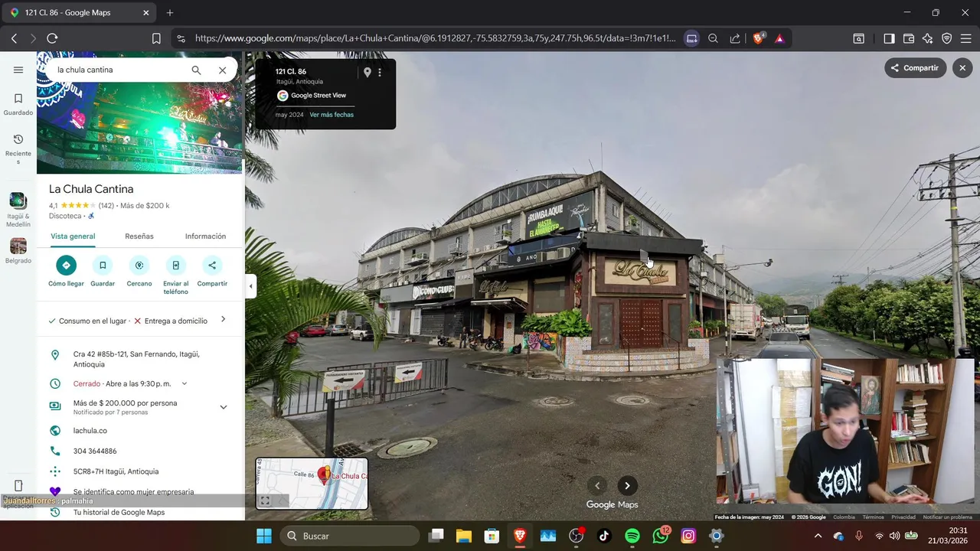This screenshot has height=551, width=980.
Task: Expand the service options chevron
Action: 223,319
